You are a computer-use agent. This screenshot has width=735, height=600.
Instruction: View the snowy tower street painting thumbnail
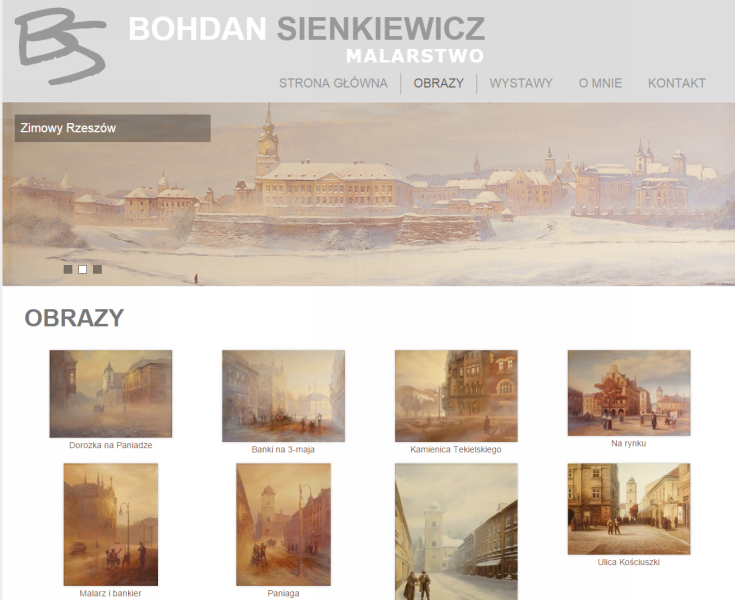(456, 532)
